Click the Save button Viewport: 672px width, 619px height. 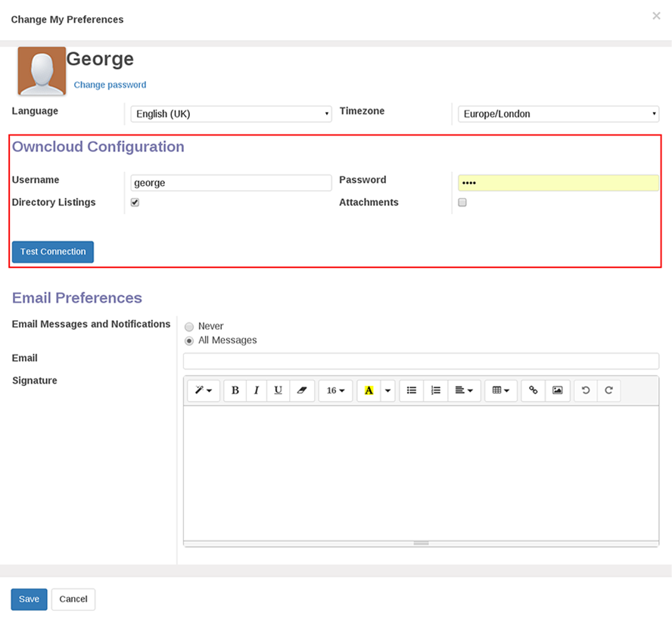pos(30,599)
